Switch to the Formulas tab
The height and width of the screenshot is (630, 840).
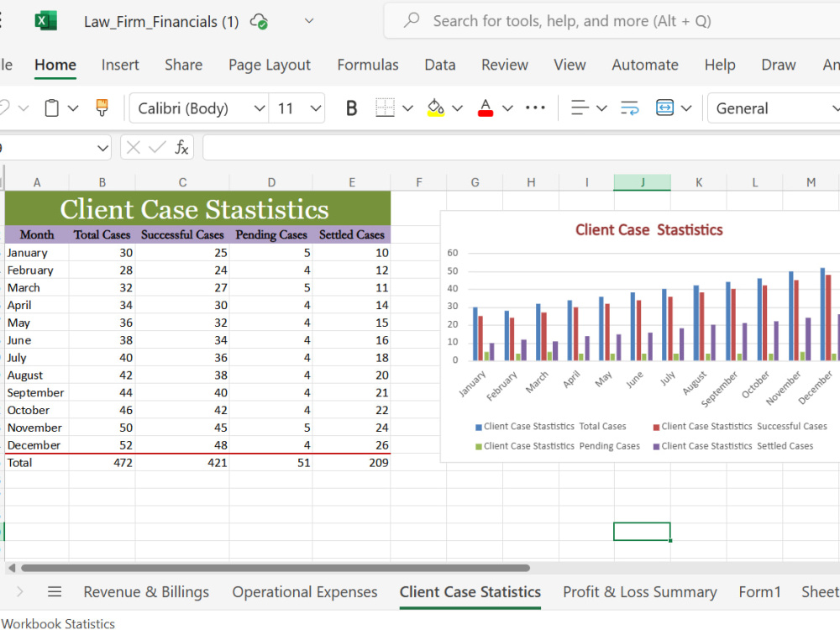[368, 65]
